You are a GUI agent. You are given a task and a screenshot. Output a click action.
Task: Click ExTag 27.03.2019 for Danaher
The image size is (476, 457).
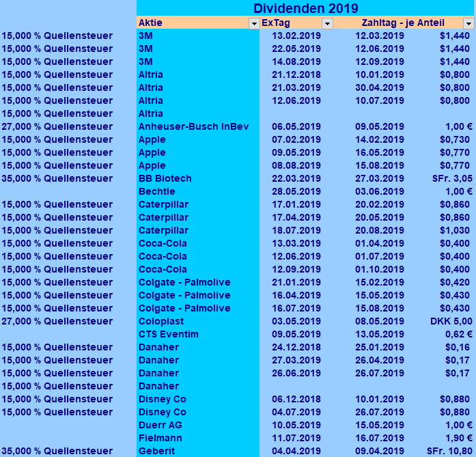(x=296, y=361)
